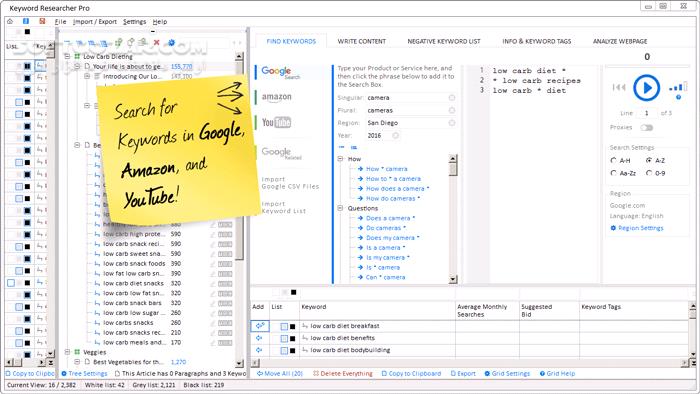
Task: Click the arrow icon beside 'How * camera'
Action: pyautogui.click(x=360, y=169)
